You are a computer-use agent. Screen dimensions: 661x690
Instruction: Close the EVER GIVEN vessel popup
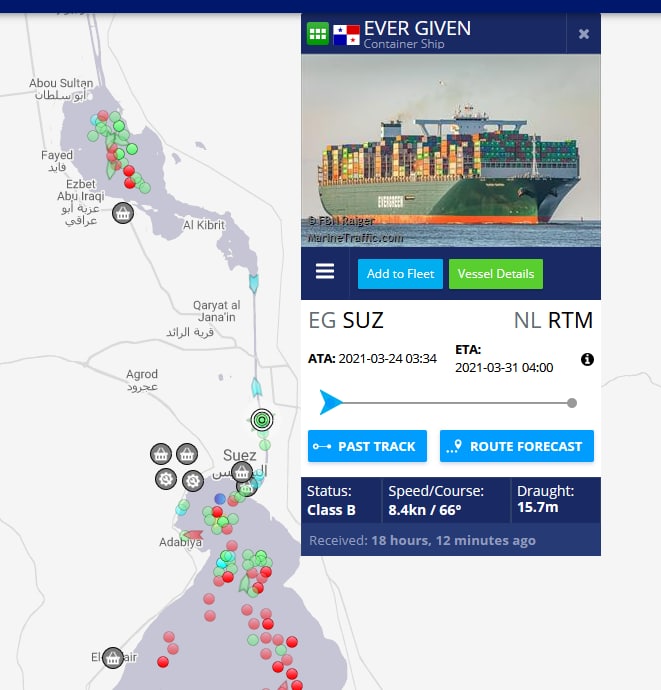tap(584, 34)
